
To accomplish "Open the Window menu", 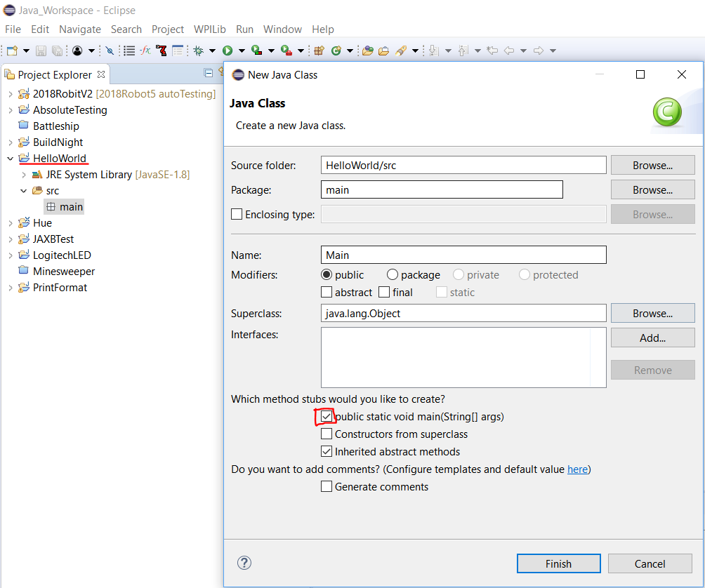I will [x=282, y=29].
